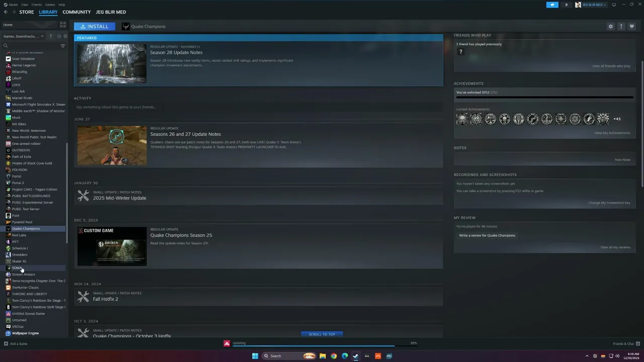Go forward with the right arrow
This screenshot has width=644, height=362.
[14, 12]
